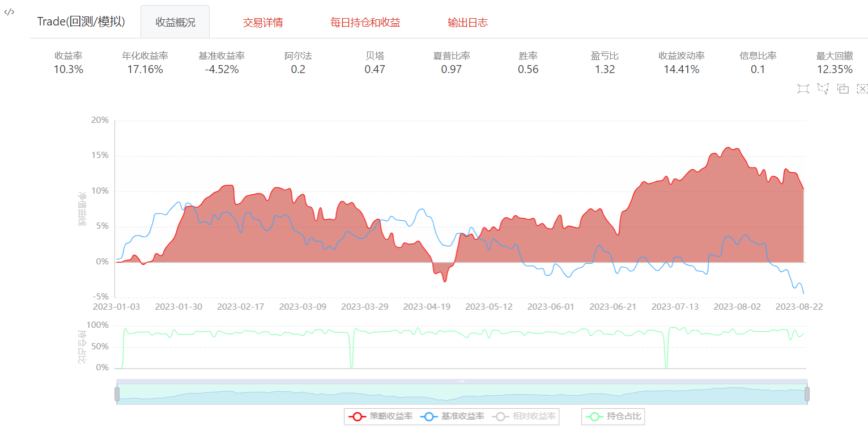
Task: Open the 每日持仓和收益 tab
Action: [365, 23]
